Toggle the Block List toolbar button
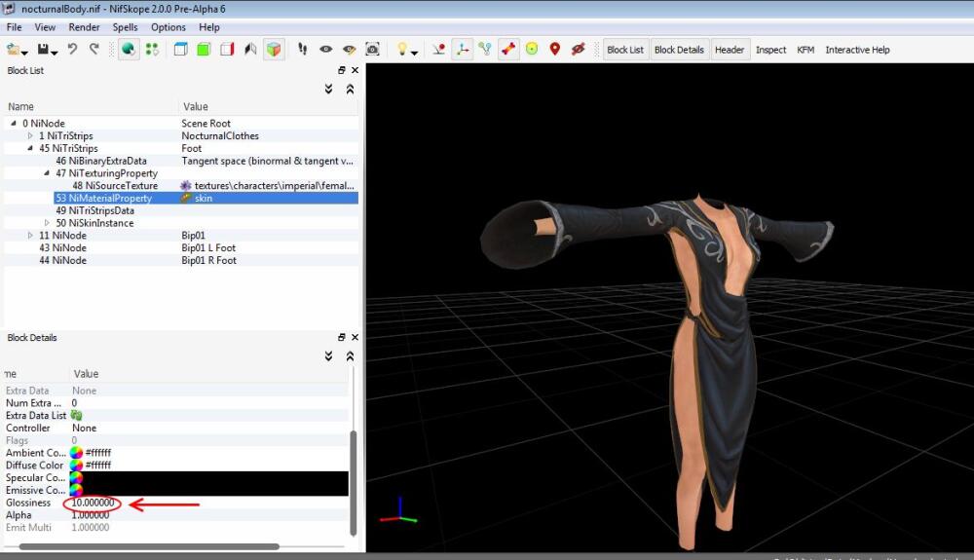 (x=625, y=50)
